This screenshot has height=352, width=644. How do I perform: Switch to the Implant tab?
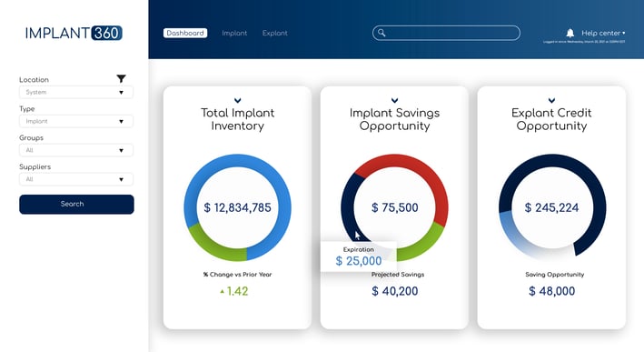coord(234,33)
